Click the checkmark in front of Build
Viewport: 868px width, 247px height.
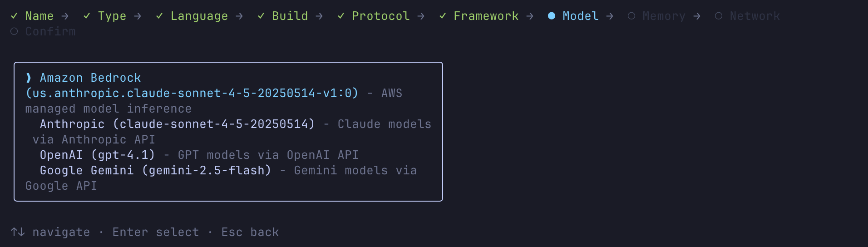(x=261, y=16)
